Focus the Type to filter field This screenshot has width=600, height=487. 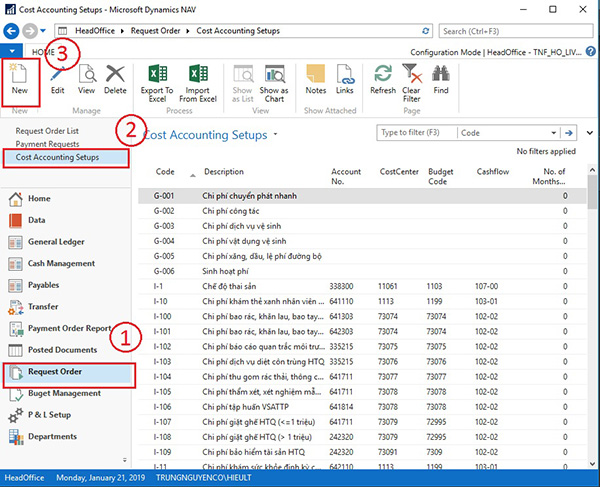(x=417, y=133)
